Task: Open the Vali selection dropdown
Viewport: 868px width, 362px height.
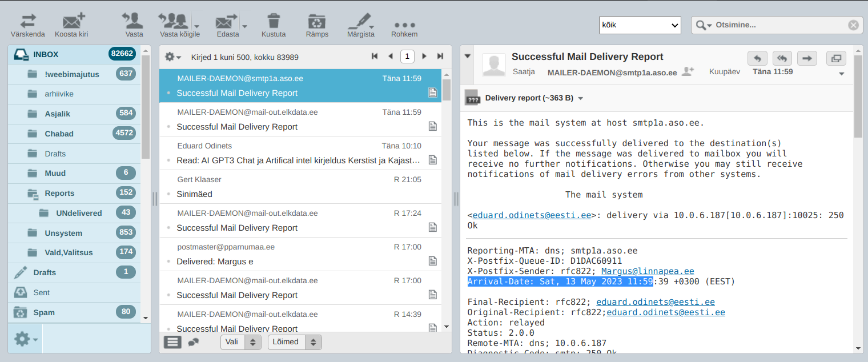Action: (240, 342)
